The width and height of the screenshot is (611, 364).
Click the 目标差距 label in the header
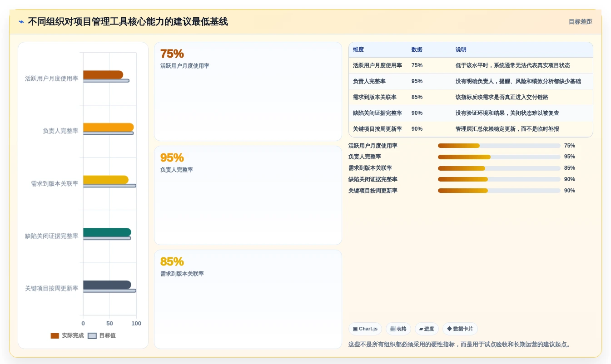pyautogui.click(x=580, y=22)
